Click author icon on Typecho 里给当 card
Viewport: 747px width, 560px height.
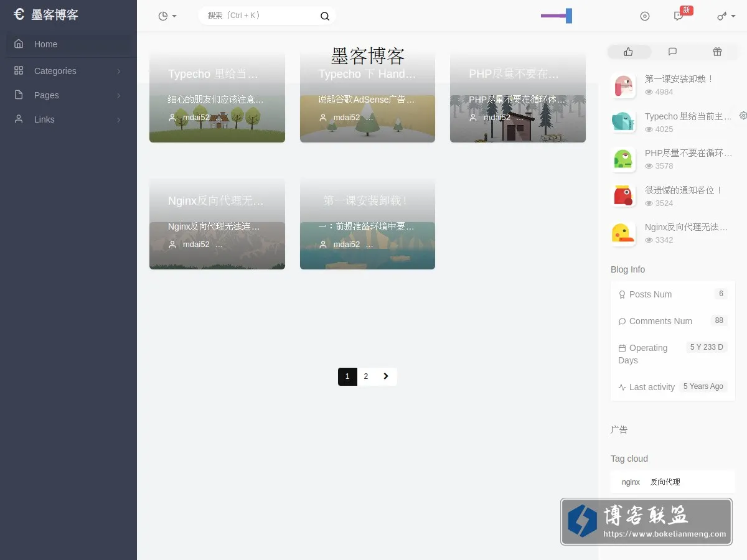173,118
